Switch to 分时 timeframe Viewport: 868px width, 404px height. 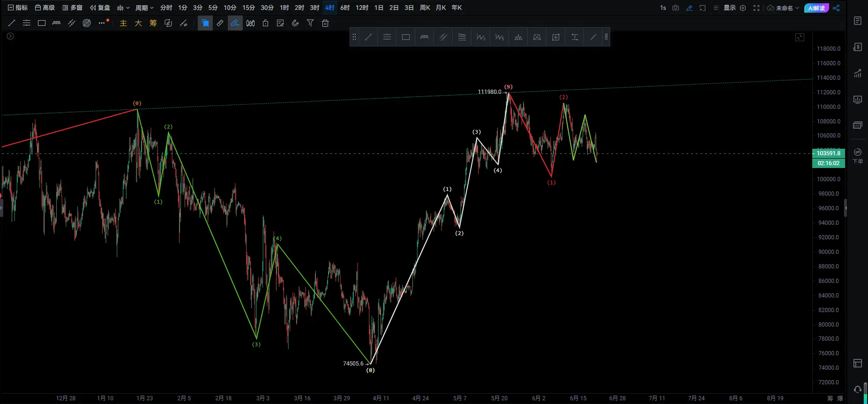[x=166, y=8]
